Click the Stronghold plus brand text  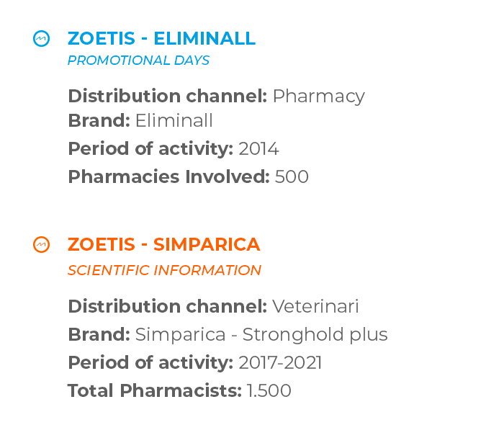(x=315, y=335)
